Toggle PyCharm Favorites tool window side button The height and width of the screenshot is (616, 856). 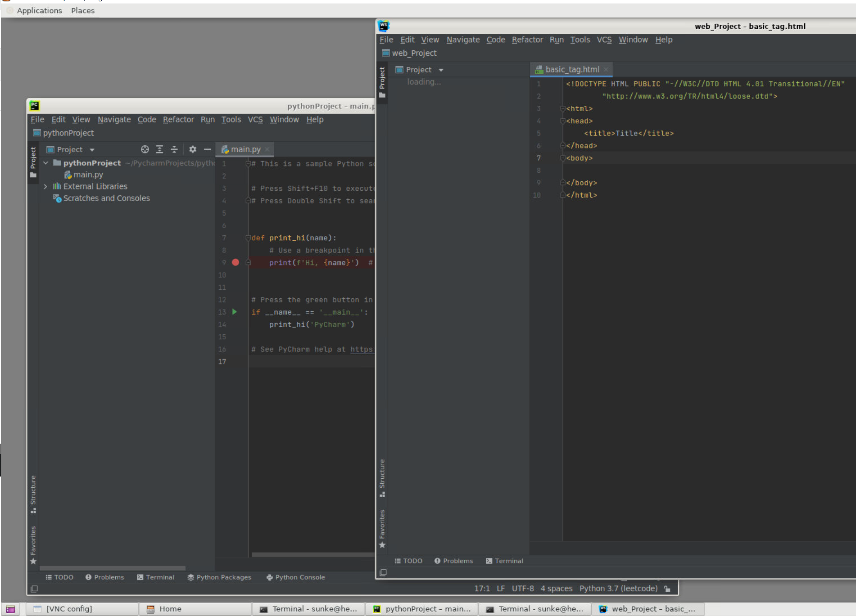pos(33,545)
